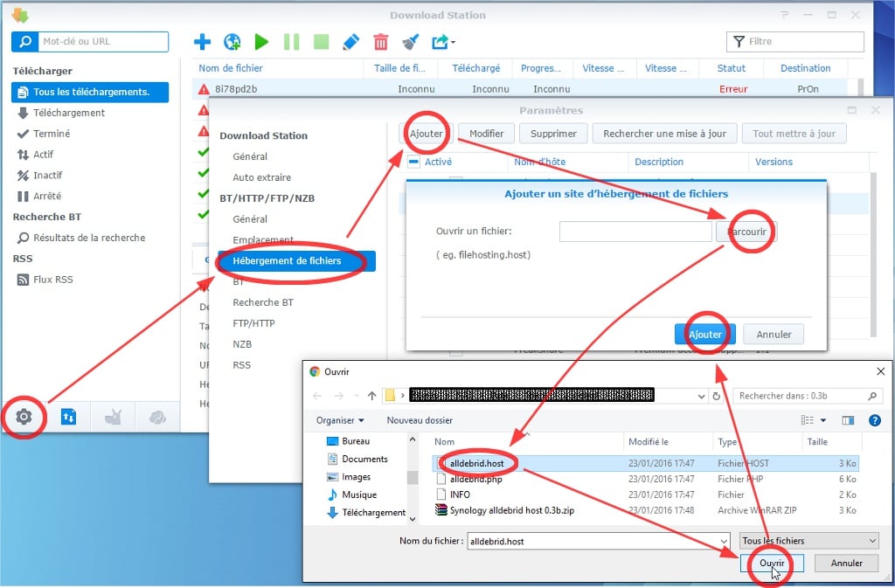Click Nouveau dossier in Ouvrir dialog

(x=420, y=420)
